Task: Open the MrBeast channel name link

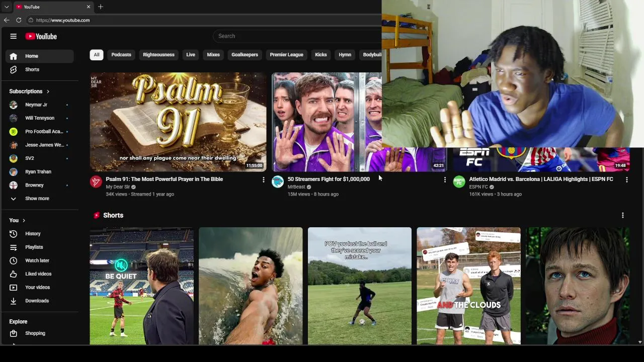Action: 296,187
